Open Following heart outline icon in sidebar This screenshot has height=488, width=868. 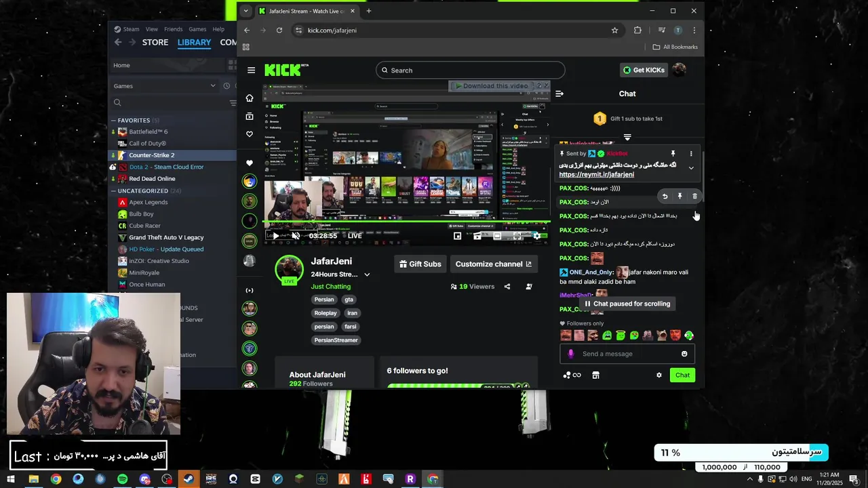[x=250, y=134]
